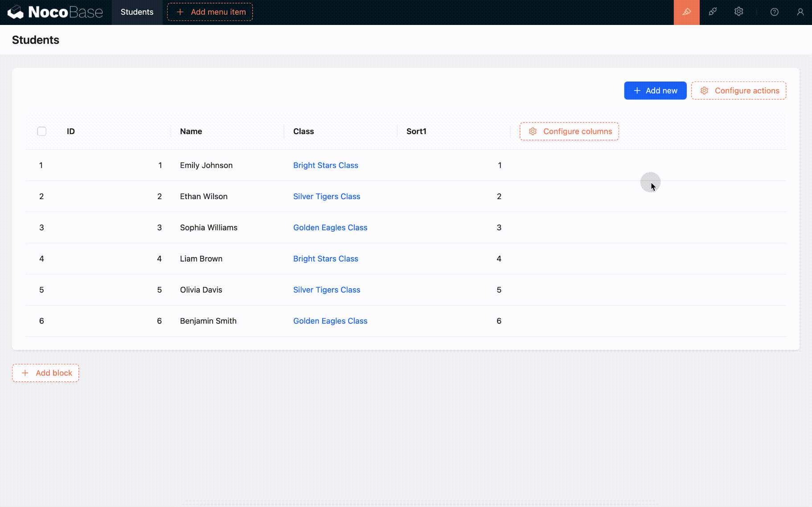Click gear icon in Configure actions

click(704, 91)
